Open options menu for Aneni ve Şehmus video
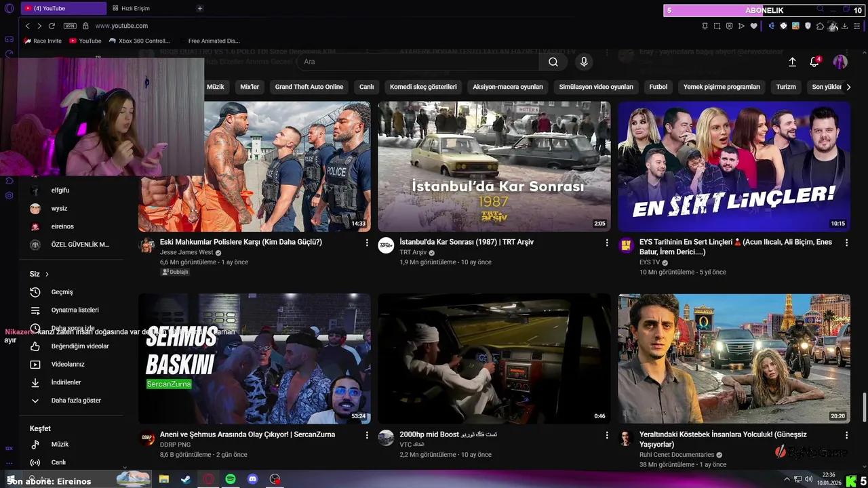868x488 pixels. tap(367, 435)
